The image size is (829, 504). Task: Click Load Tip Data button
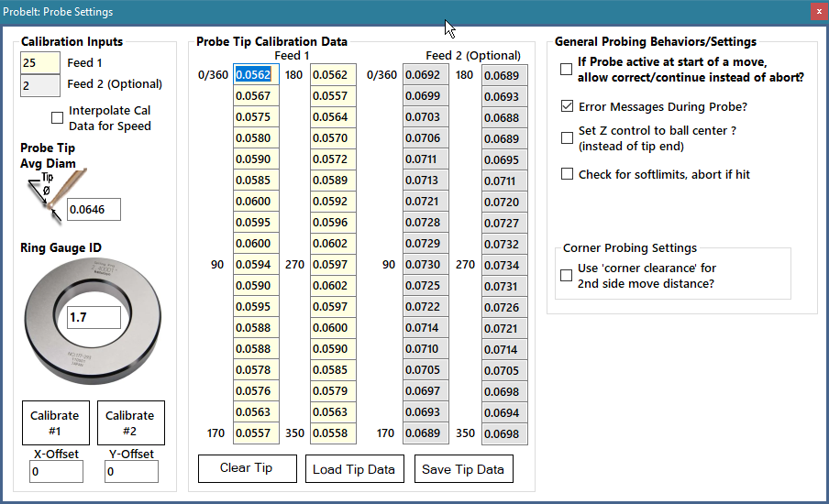tap(355, 468)
